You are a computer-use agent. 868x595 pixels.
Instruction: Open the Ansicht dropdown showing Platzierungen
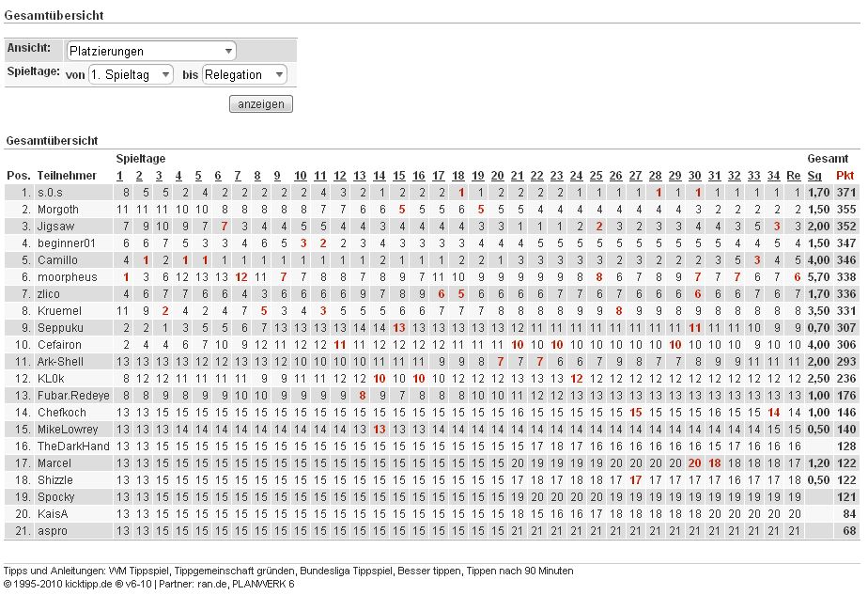pyautogui.click(x=151, y=51)
